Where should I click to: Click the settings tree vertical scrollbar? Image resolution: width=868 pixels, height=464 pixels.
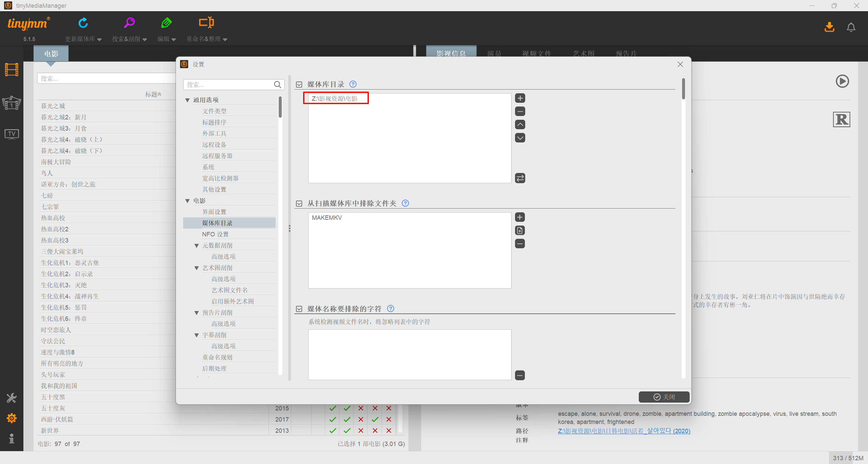click(x=280, y=107)
